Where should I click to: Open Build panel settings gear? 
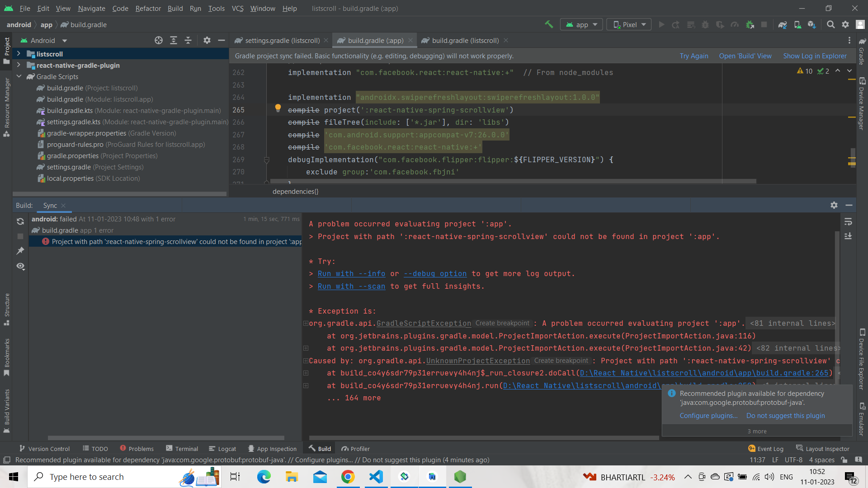[x=834, y=205]
